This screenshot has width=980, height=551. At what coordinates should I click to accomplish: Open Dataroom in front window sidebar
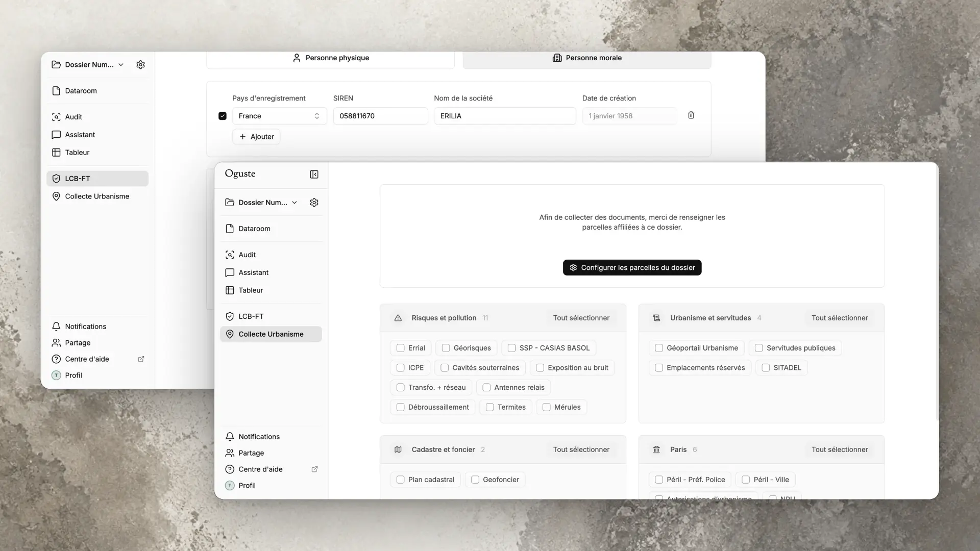[x=271, y=229]
